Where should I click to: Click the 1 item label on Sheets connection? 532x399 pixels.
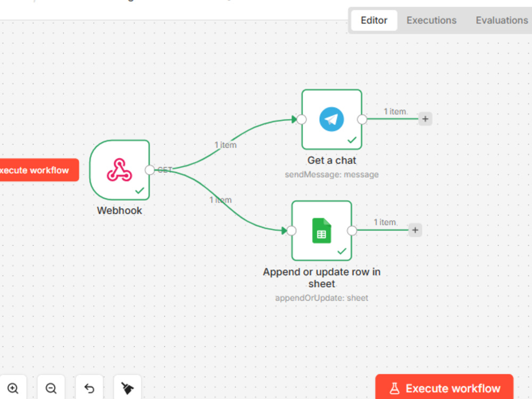(x=221, y=200)
